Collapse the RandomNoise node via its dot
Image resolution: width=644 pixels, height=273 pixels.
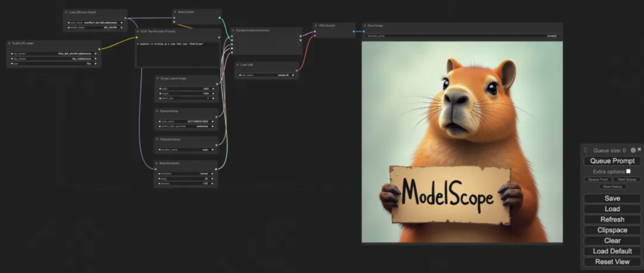click(157, 111)
